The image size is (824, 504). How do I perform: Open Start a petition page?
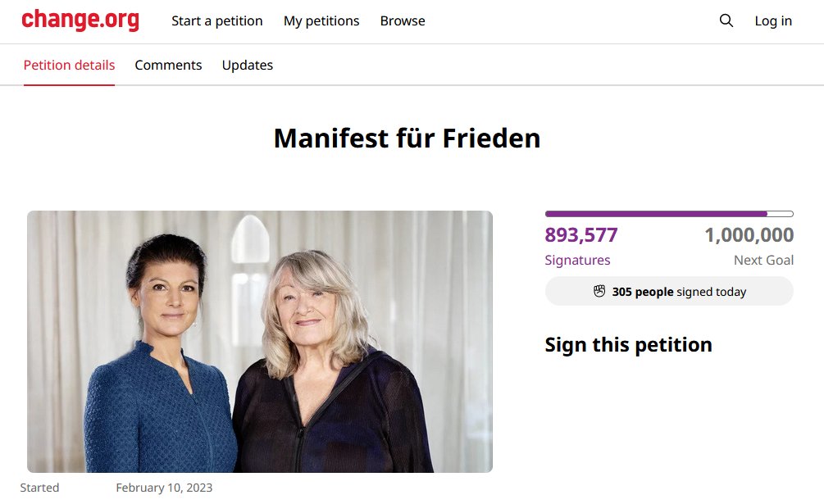pyautogui.click(x=217, y=21)
